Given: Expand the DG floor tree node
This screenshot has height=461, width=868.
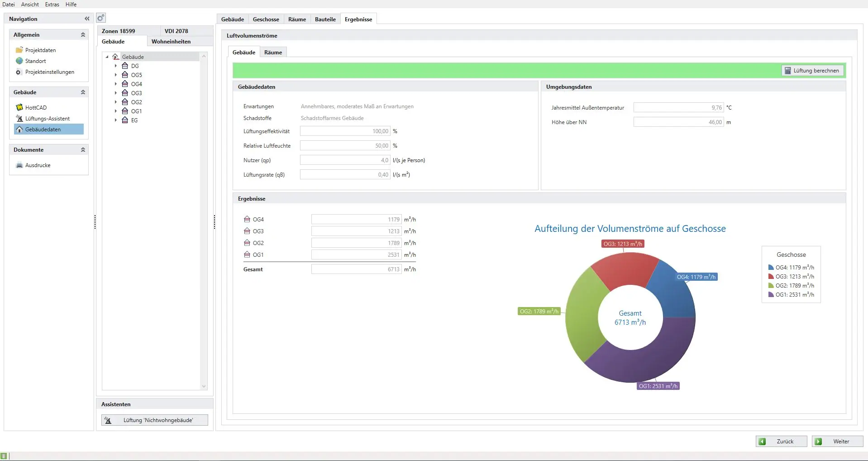Looking at the screenshot, I should click(x=116, y=66).
